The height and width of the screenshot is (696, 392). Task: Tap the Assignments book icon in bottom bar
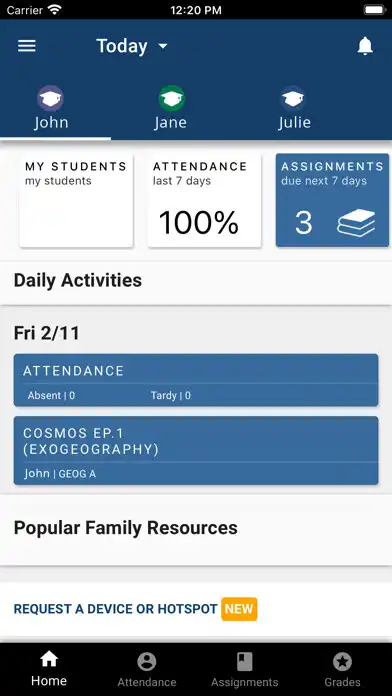[245, 662]
